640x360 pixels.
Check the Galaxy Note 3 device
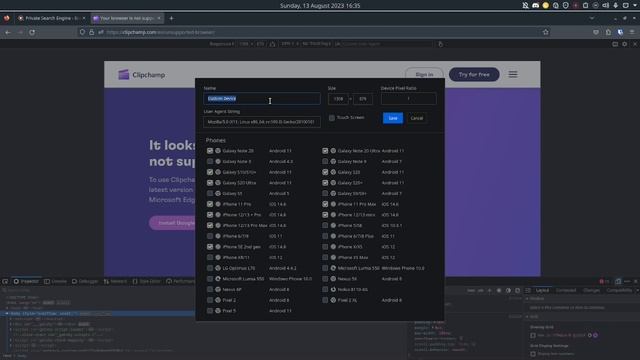pos(210,162)
